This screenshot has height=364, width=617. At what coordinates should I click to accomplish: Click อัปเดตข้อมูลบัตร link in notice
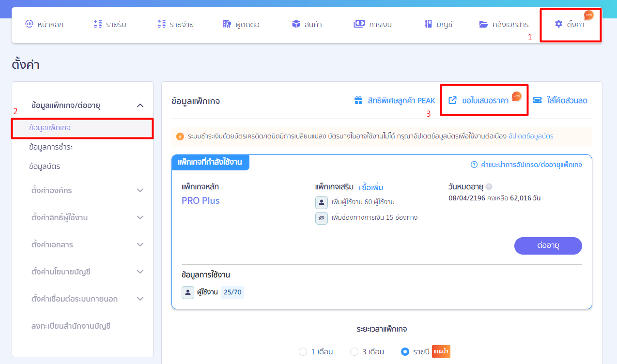(531, 136)
